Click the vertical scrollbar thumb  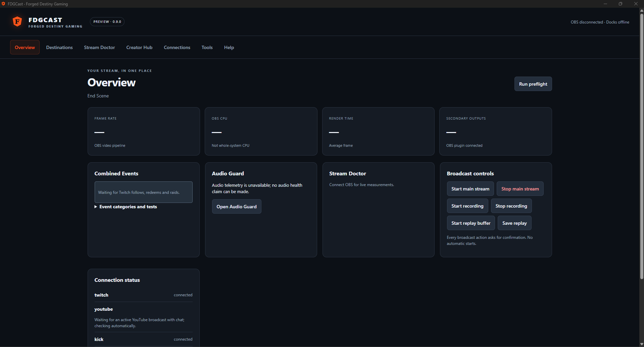point(641,146)
